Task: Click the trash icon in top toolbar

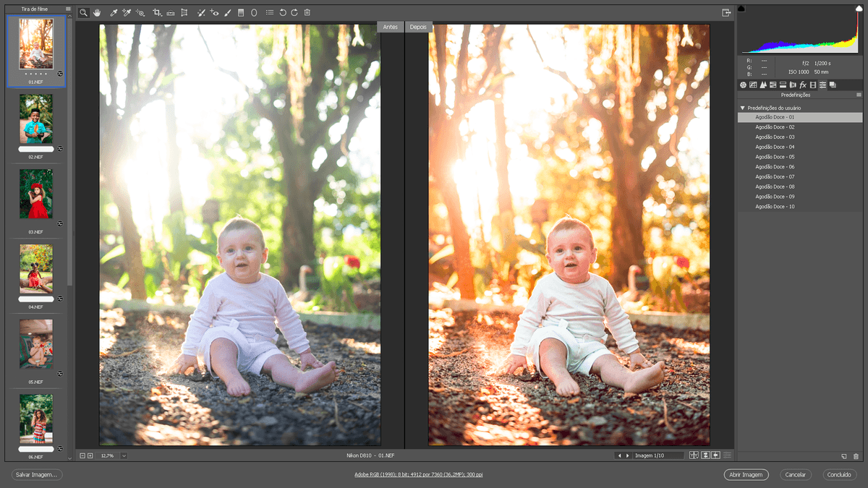Action: pyautogui.click(x=307, y=13)
